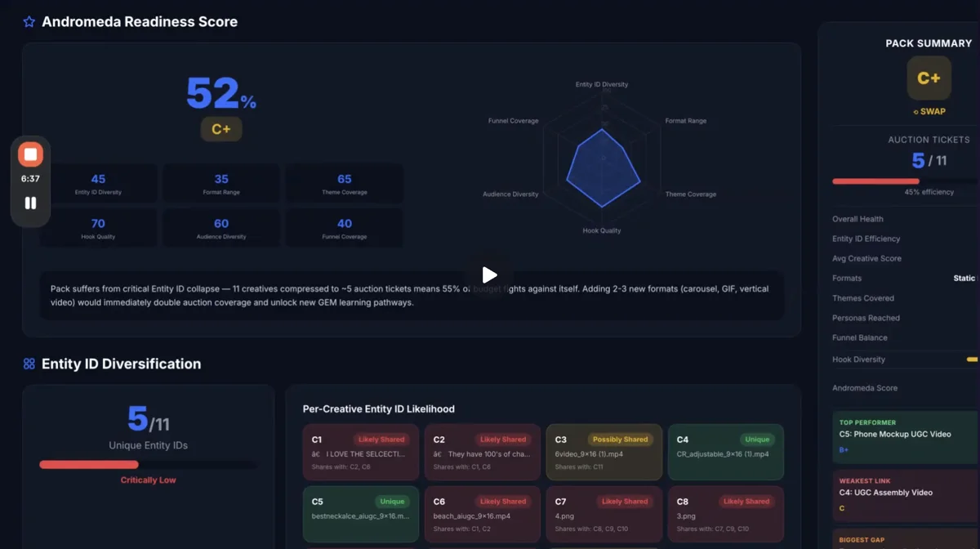Click the Formats row in Pack Summary
Image resolution: width=980 pixels, height=549 pixels.
906,279
